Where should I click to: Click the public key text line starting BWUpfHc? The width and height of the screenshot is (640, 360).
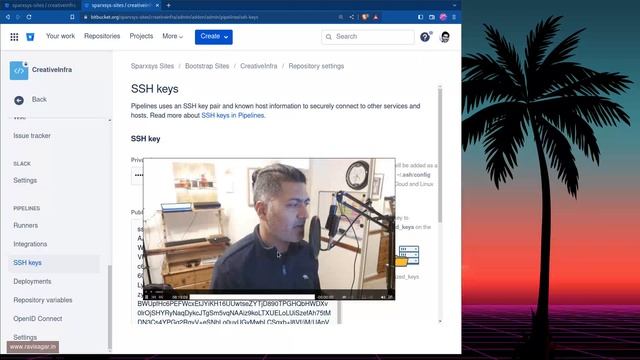(233, 304)
